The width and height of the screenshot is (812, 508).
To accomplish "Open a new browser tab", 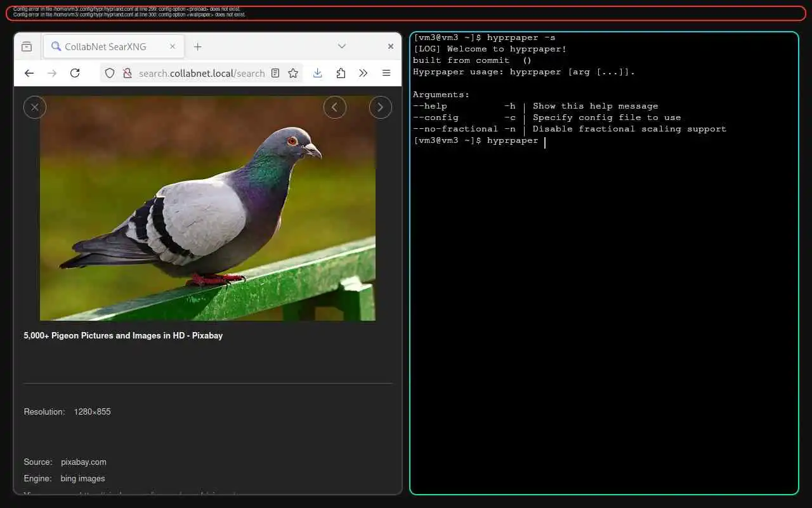I will [x=198, y=46].
